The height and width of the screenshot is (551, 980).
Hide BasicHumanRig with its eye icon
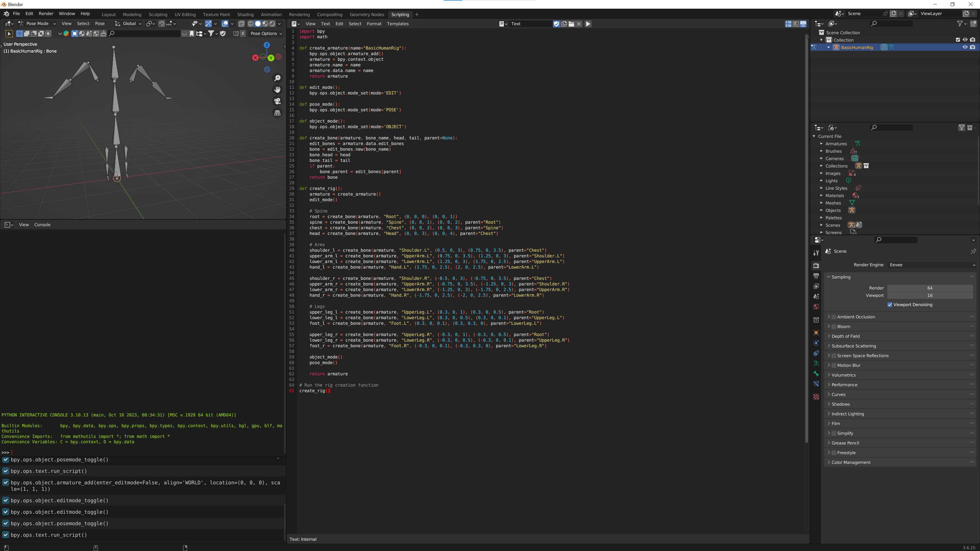coord(965,47)
